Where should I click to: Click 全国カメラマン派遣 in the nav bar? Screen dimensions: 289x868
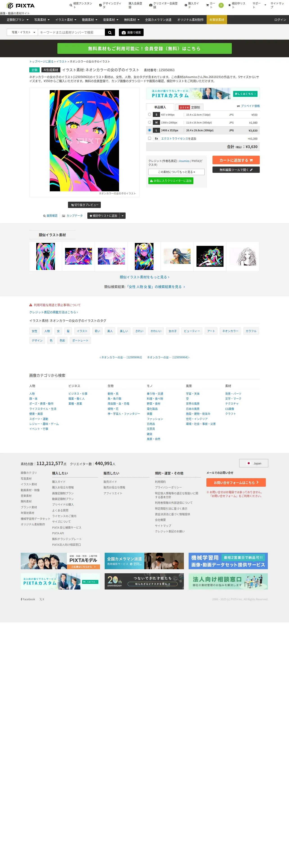(x=158, y=20)
